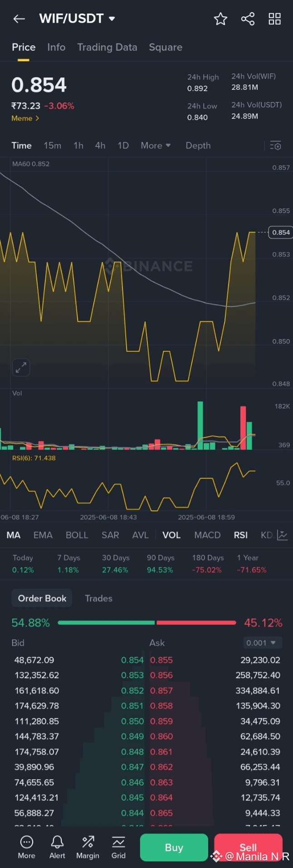Toggle MA indicator
Viewport: 293px width, 868px height.
14,535
